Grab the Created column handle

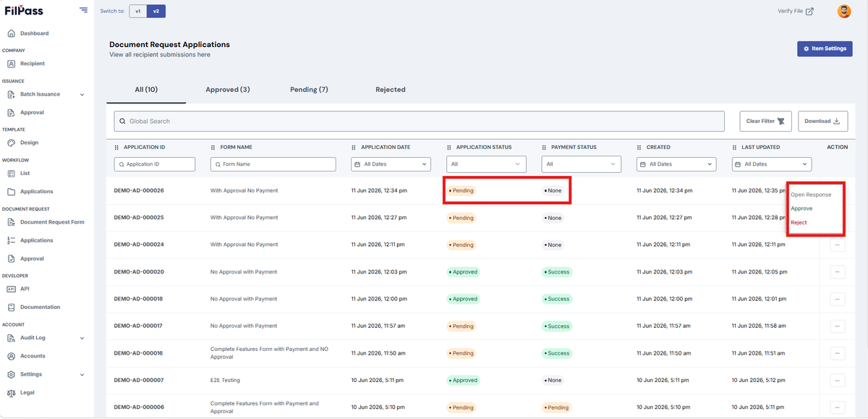[639, 148]
